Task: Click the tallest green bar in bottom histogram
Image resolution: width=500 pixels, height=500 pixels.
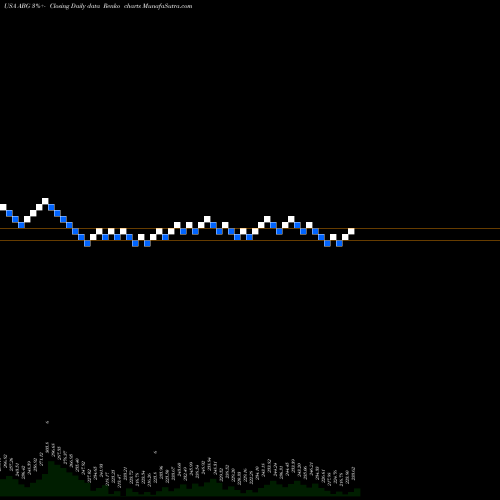Action: [x=51, y=478]
